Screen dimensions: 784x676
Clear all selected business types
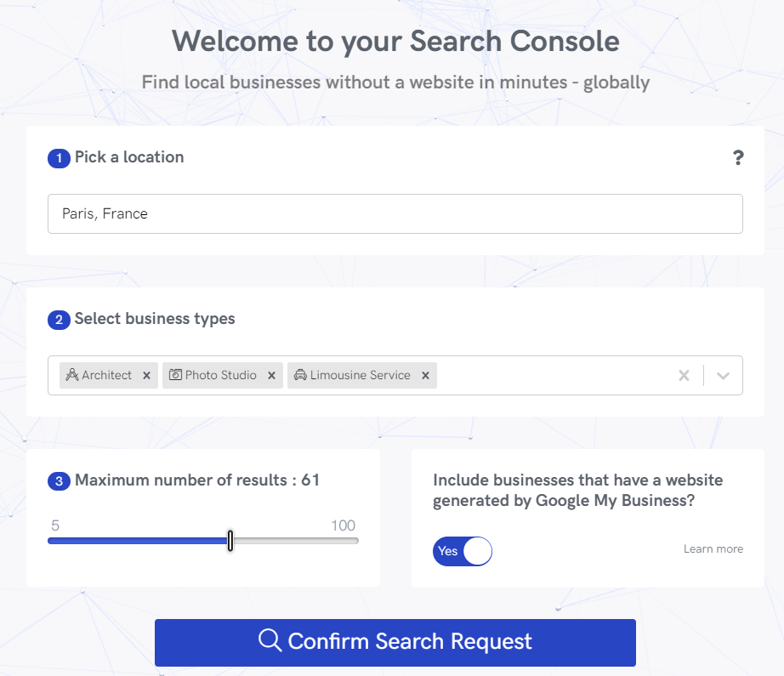pos(684,375)
